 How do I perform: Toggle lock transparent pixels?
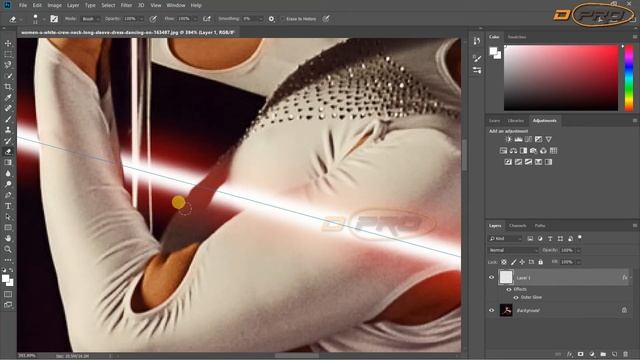coord(504,262)
